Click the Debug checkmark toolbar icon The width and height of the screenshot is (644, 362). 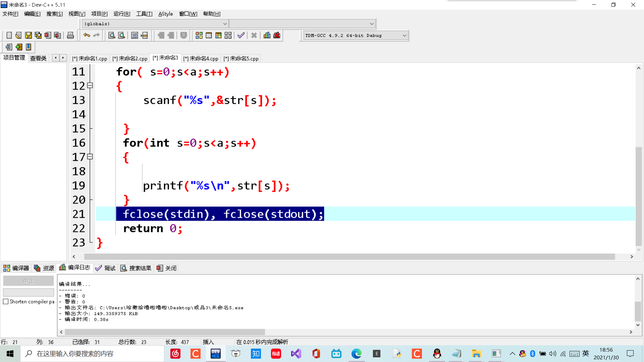point(241,36)
